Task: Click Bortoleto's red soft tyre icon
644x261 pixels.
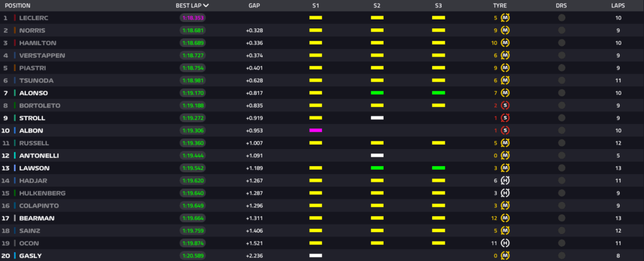Action: tap(505, 105)
